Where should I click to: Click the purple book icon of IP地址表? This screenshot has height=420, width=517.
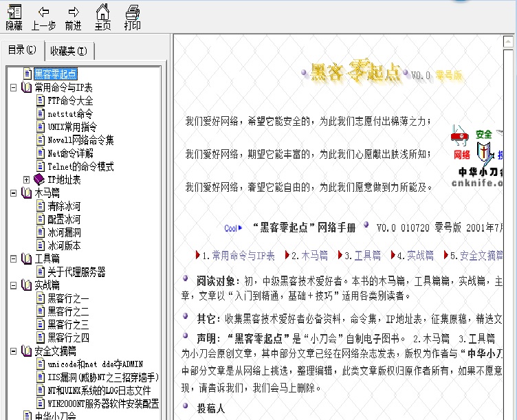[39, 179]
